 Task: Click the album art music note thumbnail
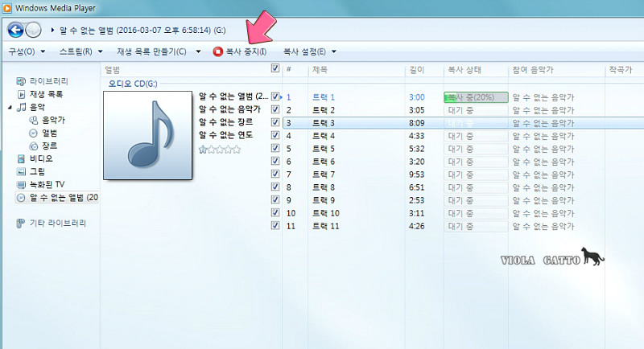[x=147, y=135]
